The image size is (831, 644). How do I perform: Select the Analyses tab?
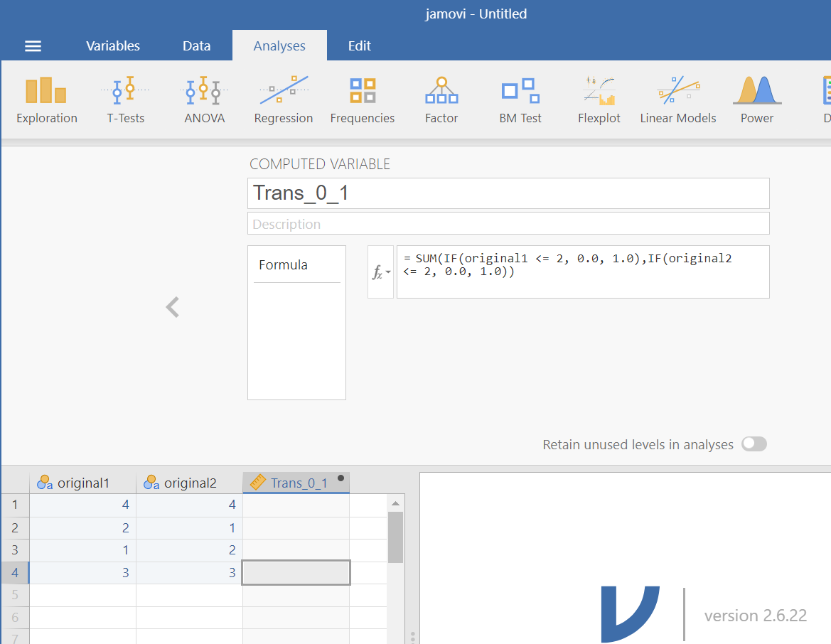279,46
